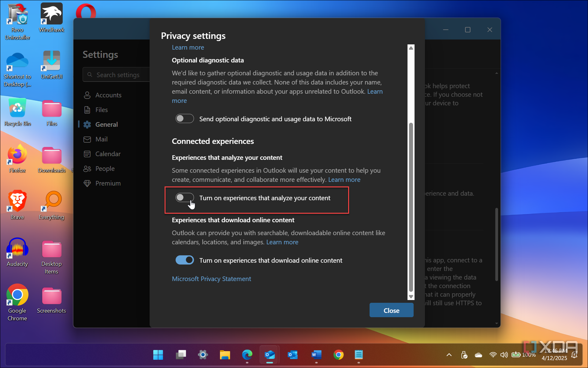Image resolution: width=588 pixels, height=368 pixels.
Task: Expand the system tray hidden icons chevron
Action: (x=449, y=355)
